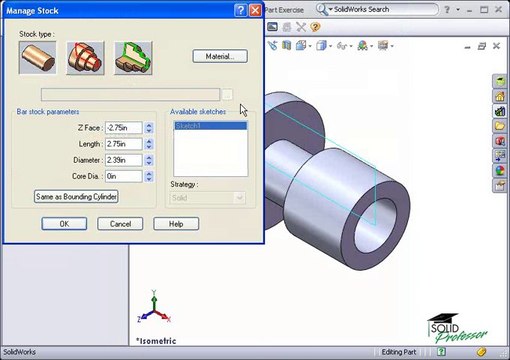Click Same as Bounding Cylinder button
Viewport: 510px width, 360px height.
coord(76,197)
